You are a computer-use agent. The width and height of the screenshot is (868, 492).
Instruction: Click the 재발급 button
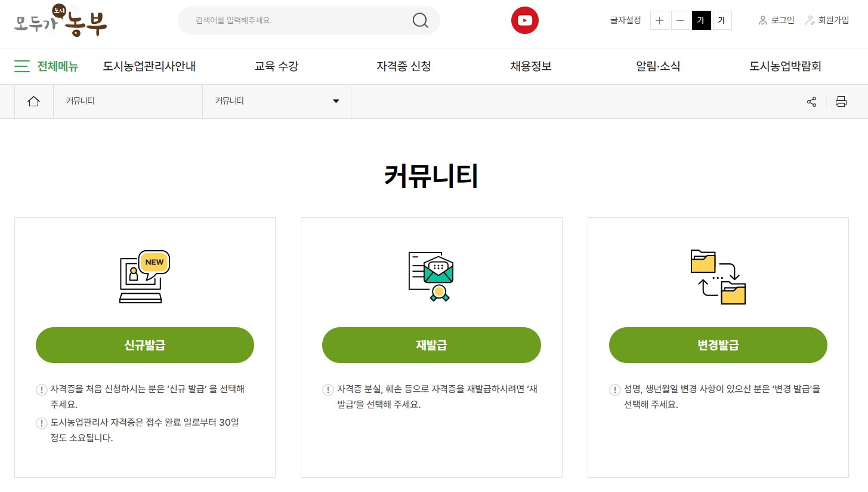pos(431,345)
